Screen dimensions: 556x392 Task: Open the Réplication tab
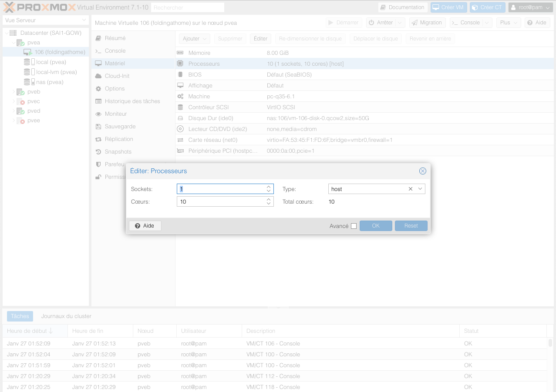pos(133,139)
